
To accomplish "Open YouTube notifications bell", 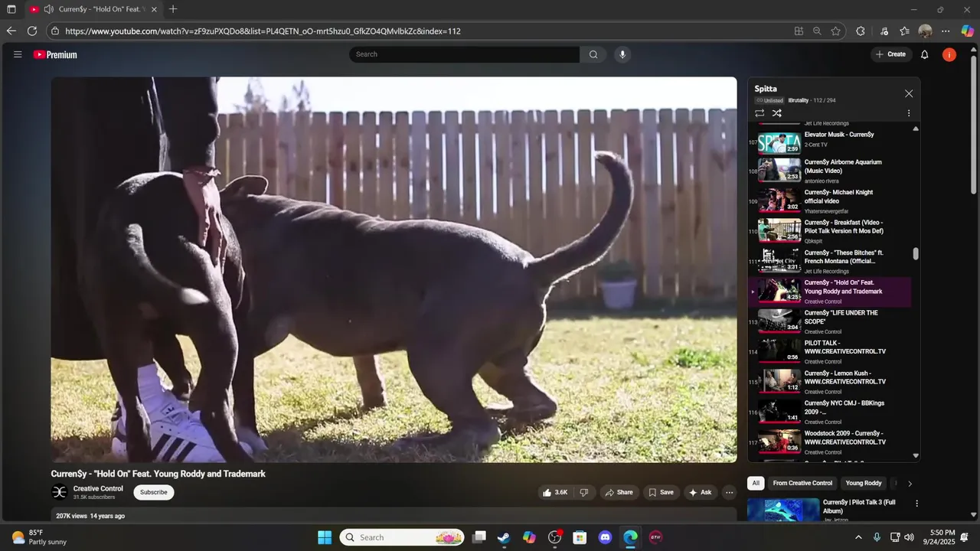I will pyautogui.click(x=925, y=54).
